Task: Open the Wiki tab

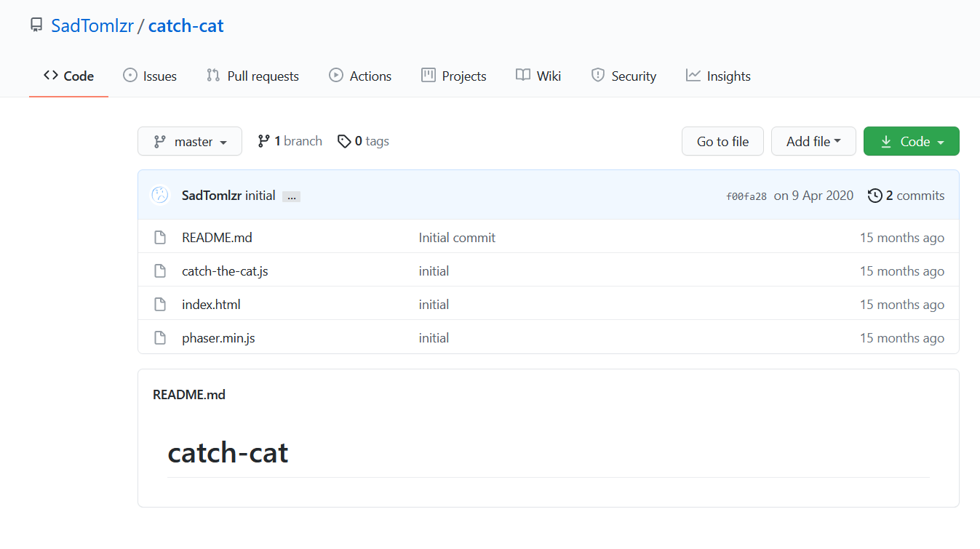Action: pos(538,76)
